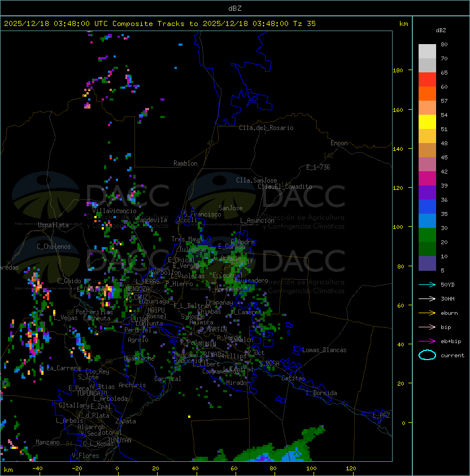
Task: Click the La_Carrera map label
Action: click(64, 368)
